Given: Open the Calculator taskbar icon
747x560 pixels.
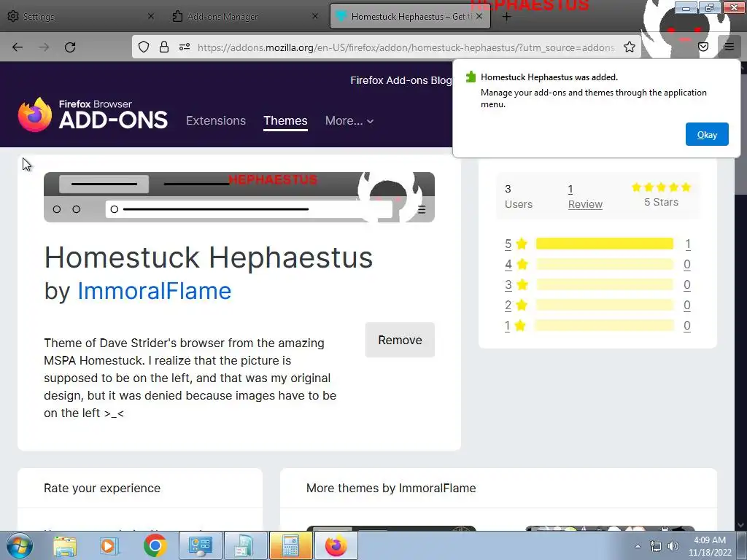Looking at the screenshot, I should (290, 546).
